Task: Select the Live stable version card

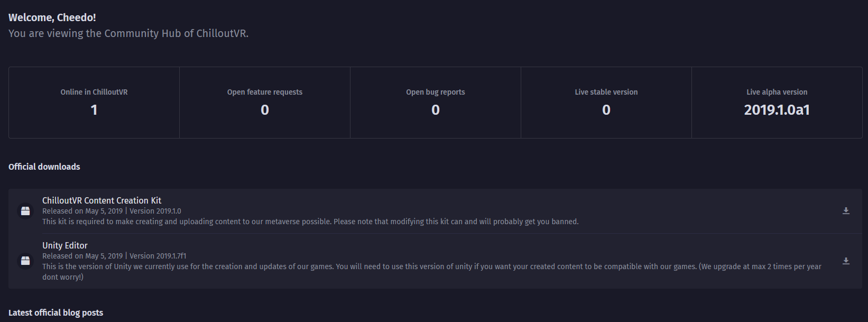Action: pos(606,103)
